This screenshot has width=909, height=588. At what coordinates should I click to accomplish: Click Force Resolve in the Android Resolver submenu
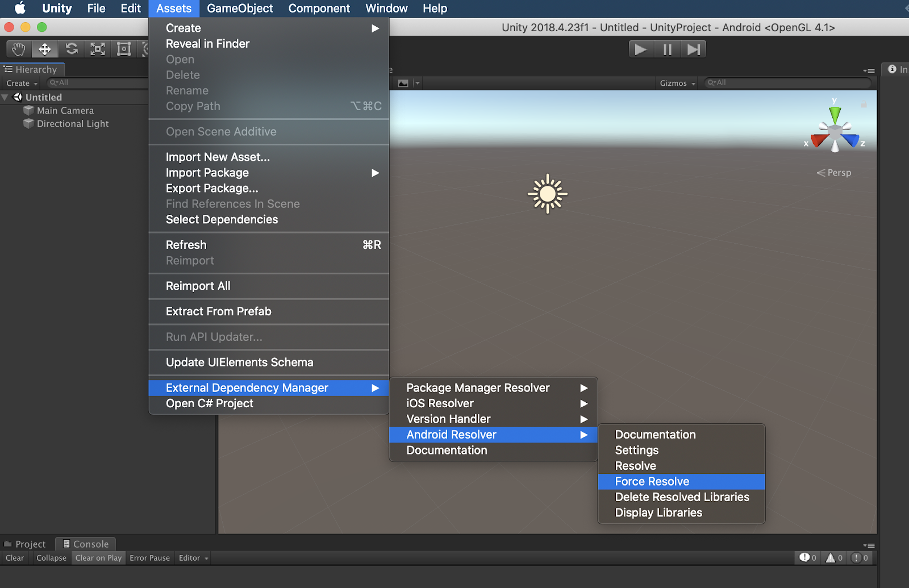[651, 481]
